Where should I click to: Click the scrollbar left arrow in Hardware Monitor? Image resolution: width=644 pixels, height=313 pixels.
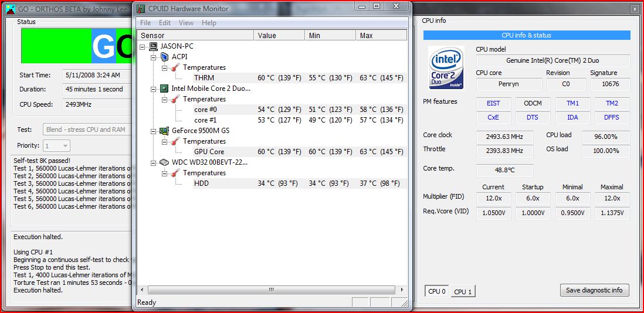click(143, 290)
